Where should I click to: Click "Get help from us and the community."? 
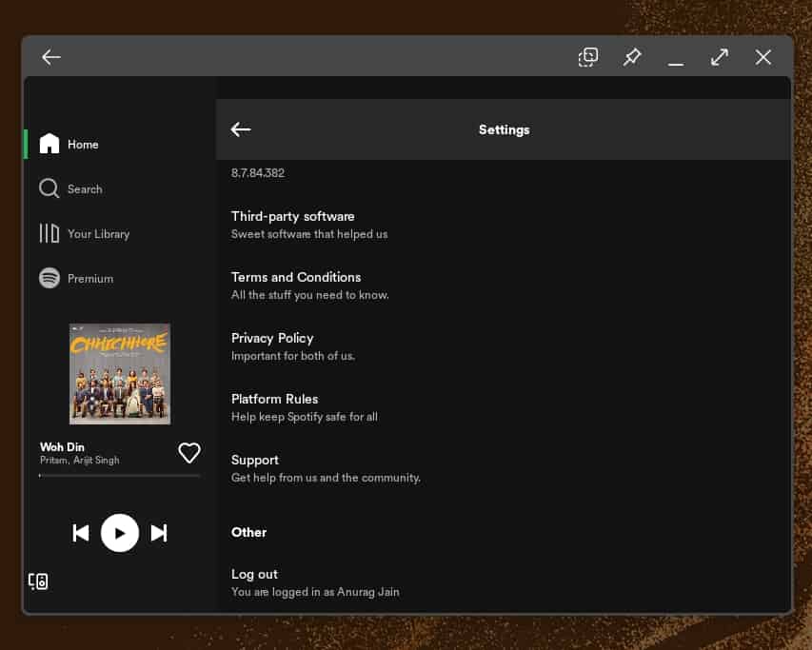tap(326, 478)
